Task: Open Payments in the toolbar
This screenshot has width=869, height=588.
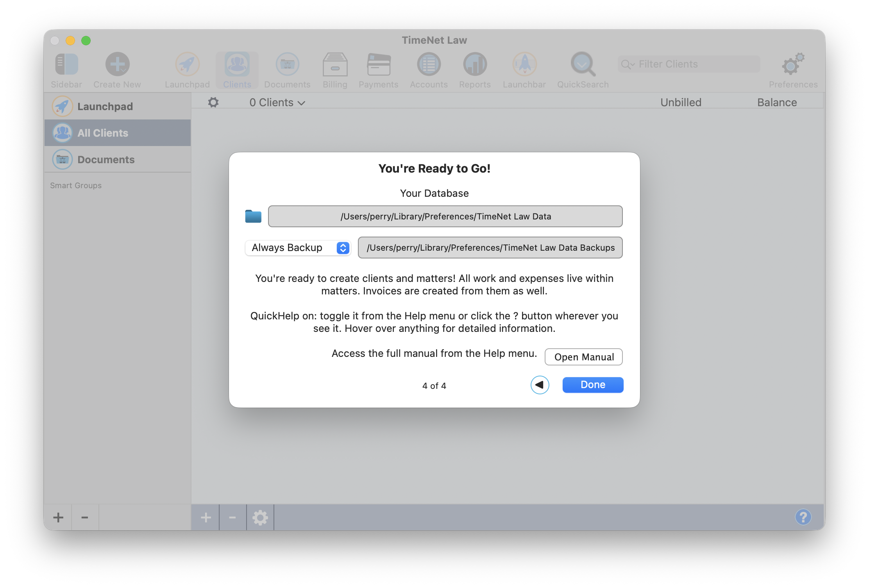Action: click(x=379, y=64)
